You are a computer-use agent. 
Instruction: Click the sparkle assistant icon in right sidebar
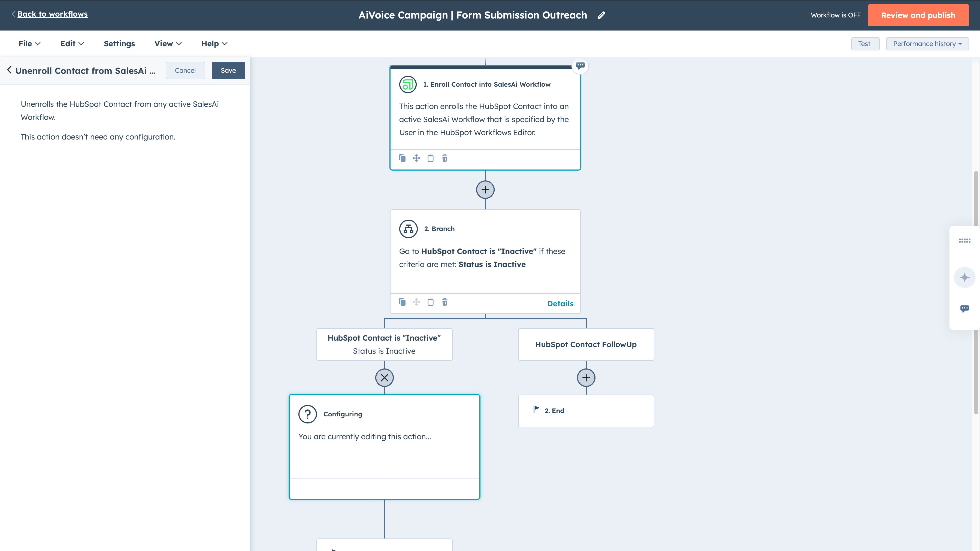[x=964, y=277]
